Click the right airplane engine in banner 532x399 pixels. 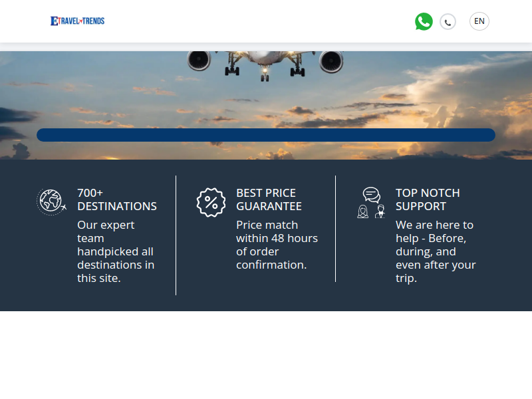point(331,61)
